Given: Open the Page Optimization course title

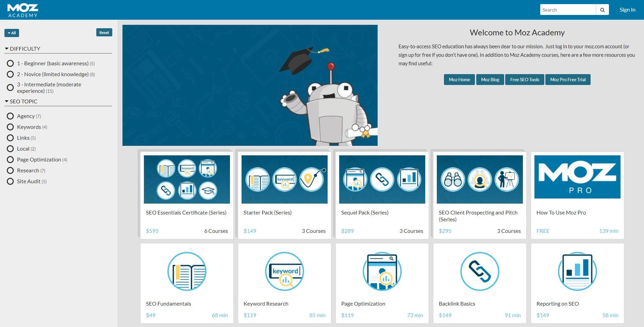Looking at the screenshot, I should [x=363, y=304].
